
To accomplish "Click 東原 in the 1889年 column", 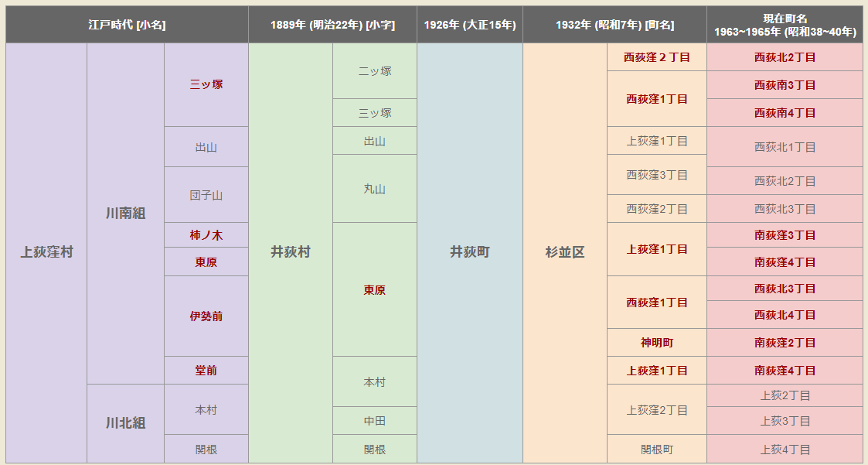I will (375, 290).
